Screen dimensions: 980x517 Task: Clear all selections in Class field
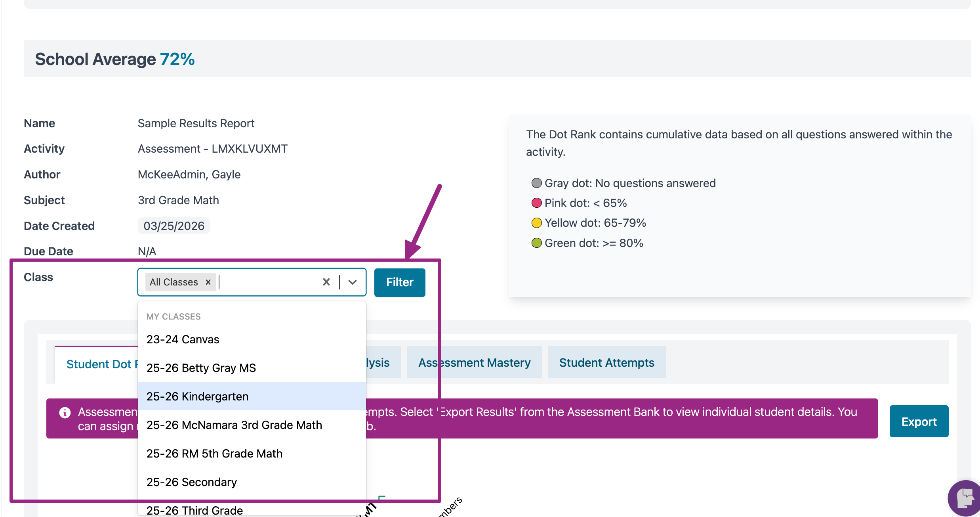point(326,282)
